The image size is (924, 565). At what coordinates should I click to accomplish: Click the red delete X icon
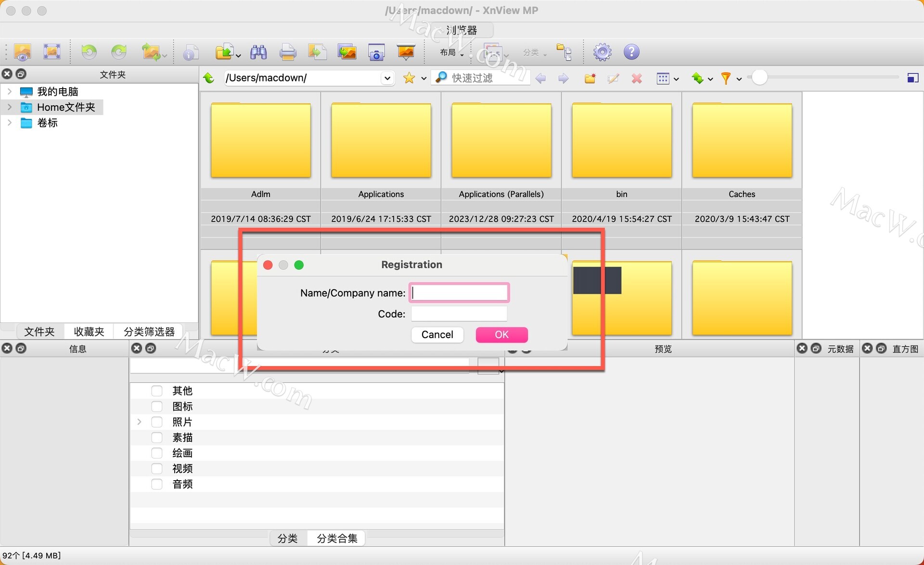click(637, 78)
